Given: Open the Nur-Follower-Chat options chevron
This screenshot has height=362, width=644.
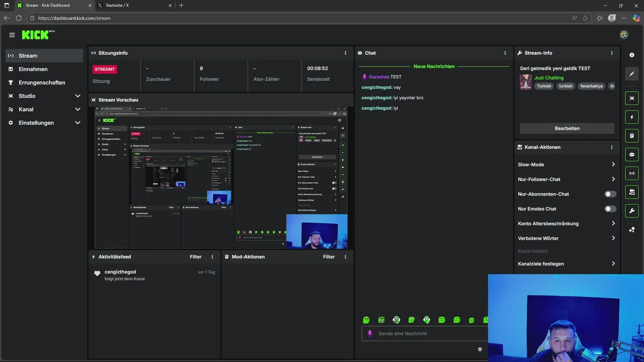Looking at the screenshot, I should click(x=613, y=179).
